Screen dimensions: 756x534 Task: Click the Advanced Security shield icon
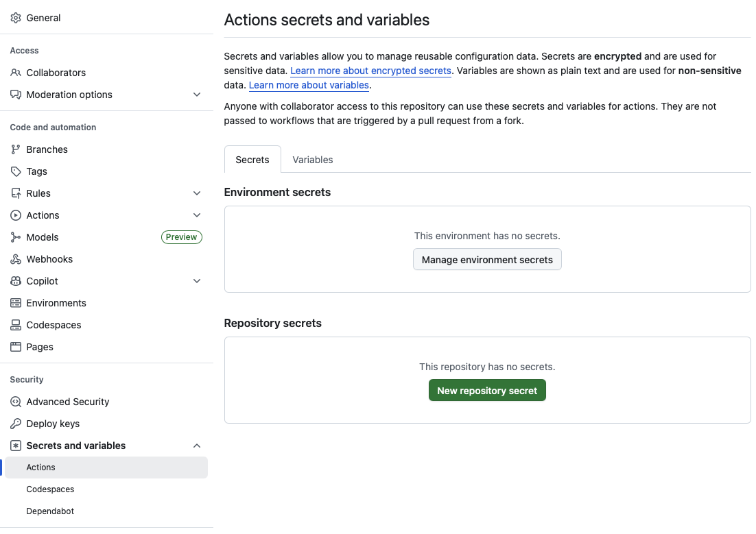(x=16, y=402)
